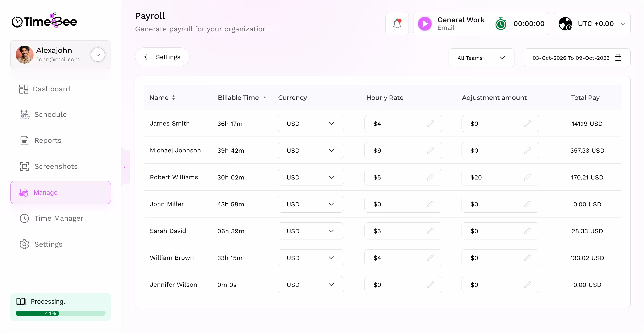This screenshot has height=333, width=644.
Task: Edit John Miller adjustment amount pencil
Action: (527, 204)
